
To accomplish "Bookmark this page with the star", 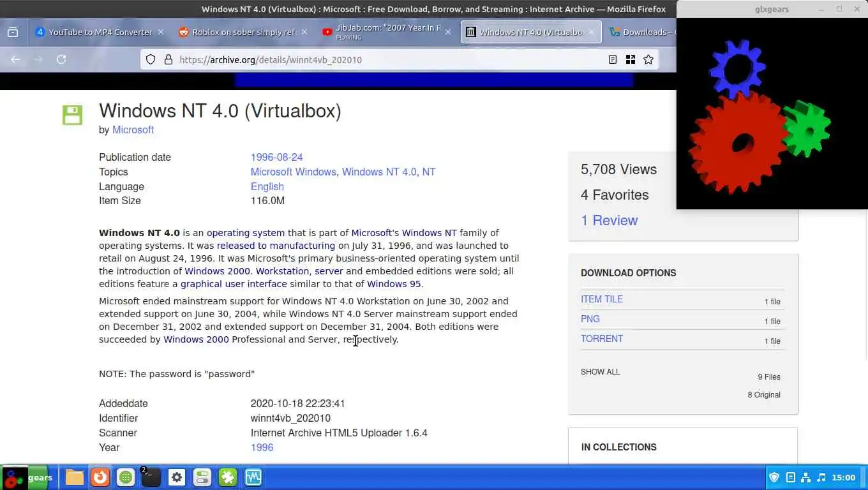I will [x=648, y=59].
